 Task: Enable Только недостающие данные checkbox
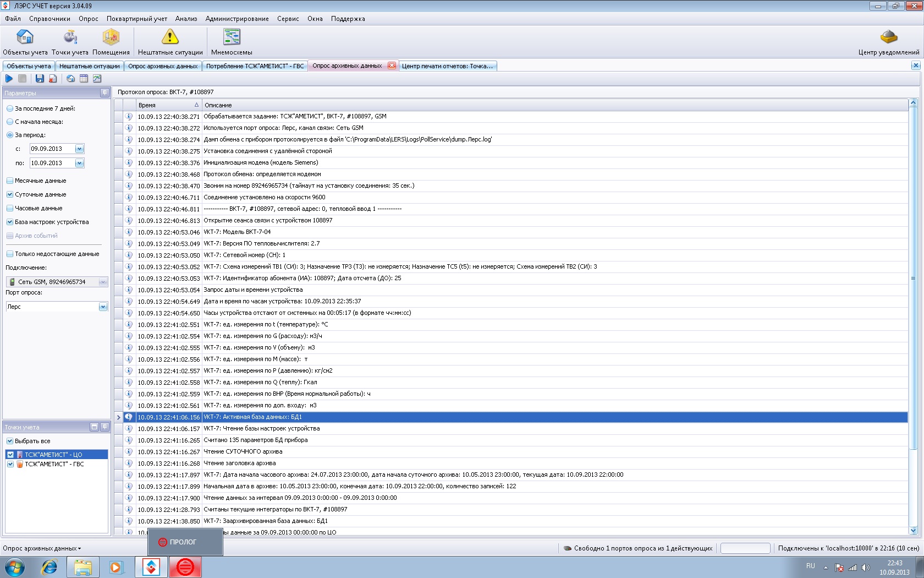[x=10, y=254]
